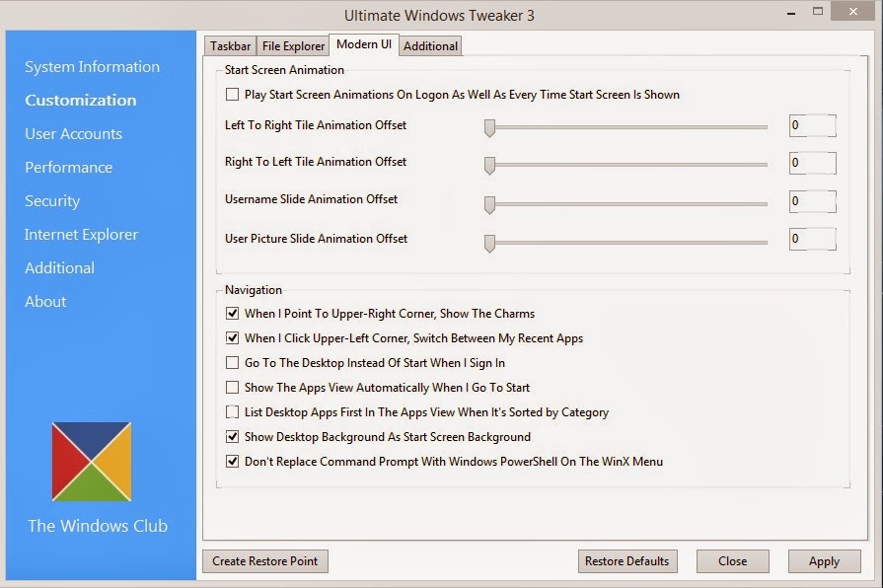Click the Apply button
883x588 pixels.
pos(825,561)
